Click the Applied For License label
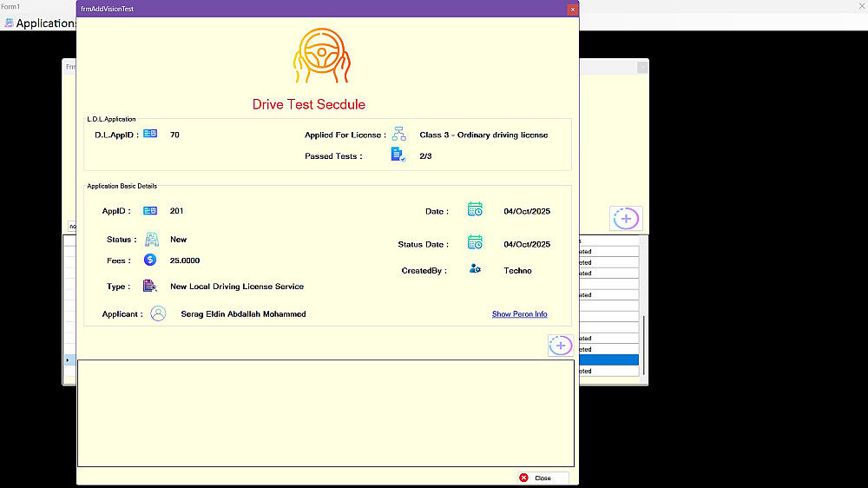The image size is (868, 488). (345, 135)
